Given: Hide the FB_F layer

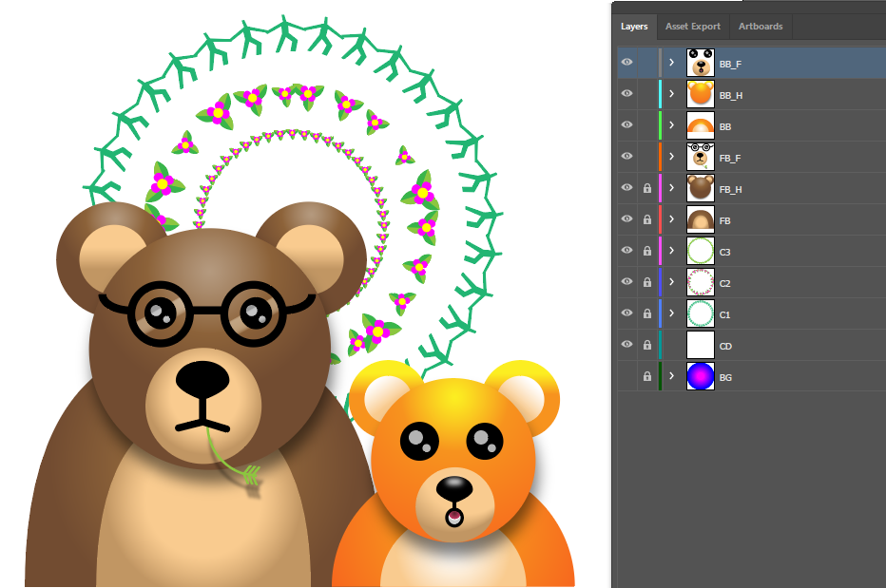Looking at the screenshot, I should 626,157.
